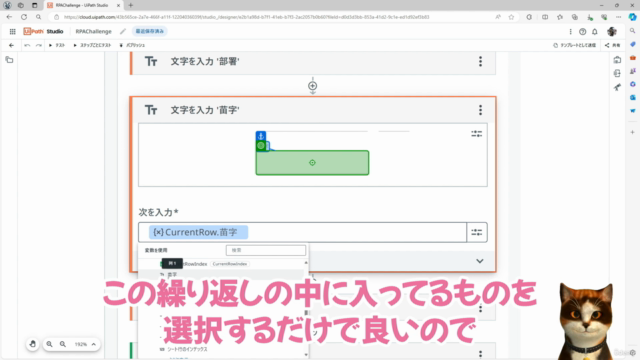Publish the project with パブリッシュ
640x360 pixels.
point(132,45)
